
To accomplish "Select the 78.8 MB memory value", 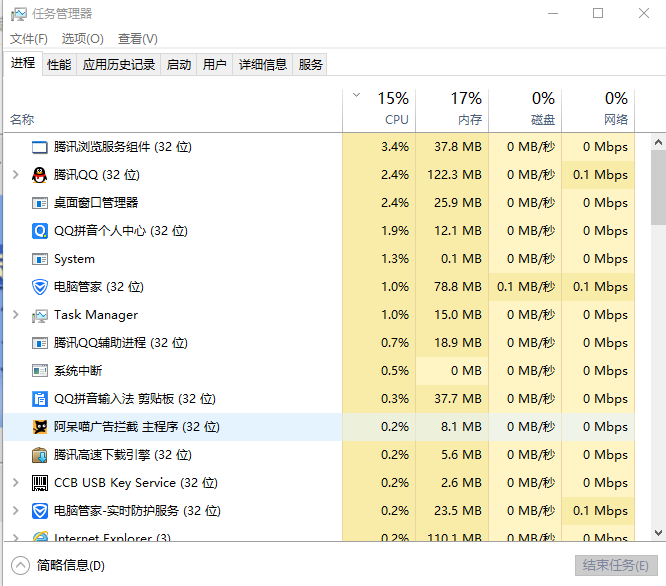I will (457, 287).
